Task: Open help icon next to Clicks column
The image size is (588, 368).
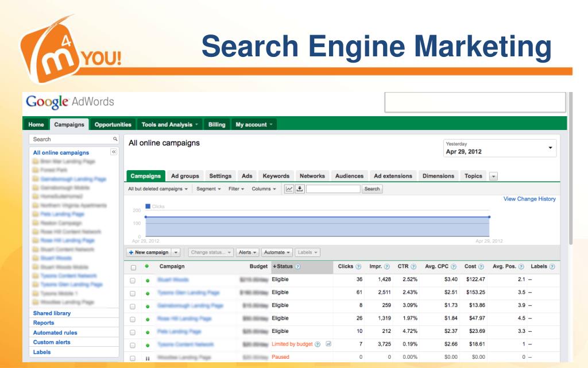Action: pyautogui.click(x=358, y=267)
